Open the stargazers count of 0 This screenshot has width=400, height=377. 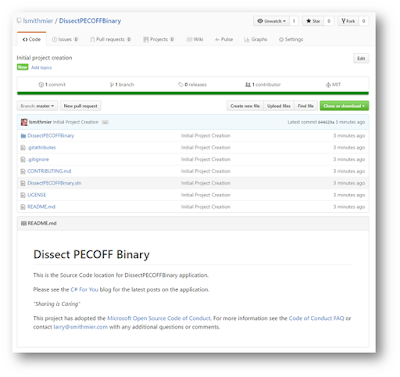point(329,21)
